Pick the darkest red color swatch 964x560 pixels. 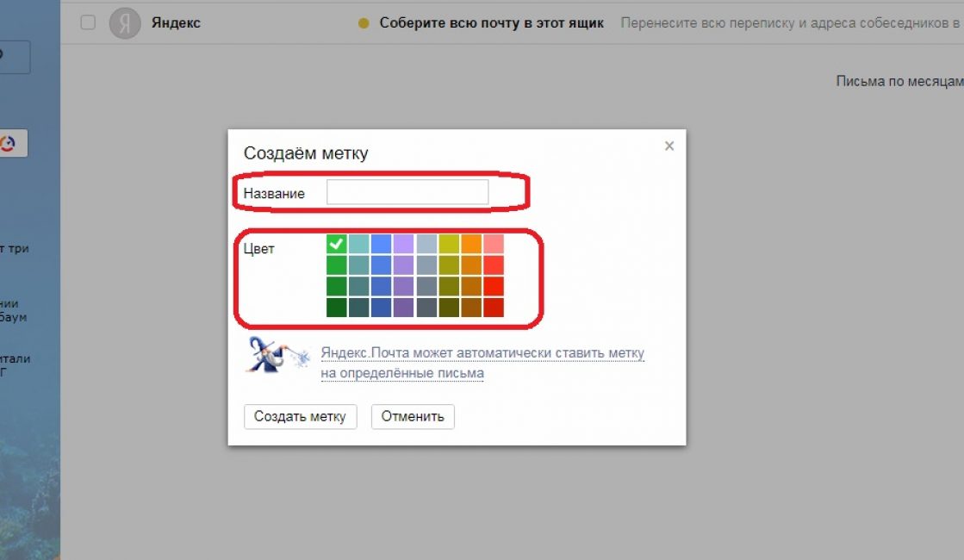pos(494,307)
